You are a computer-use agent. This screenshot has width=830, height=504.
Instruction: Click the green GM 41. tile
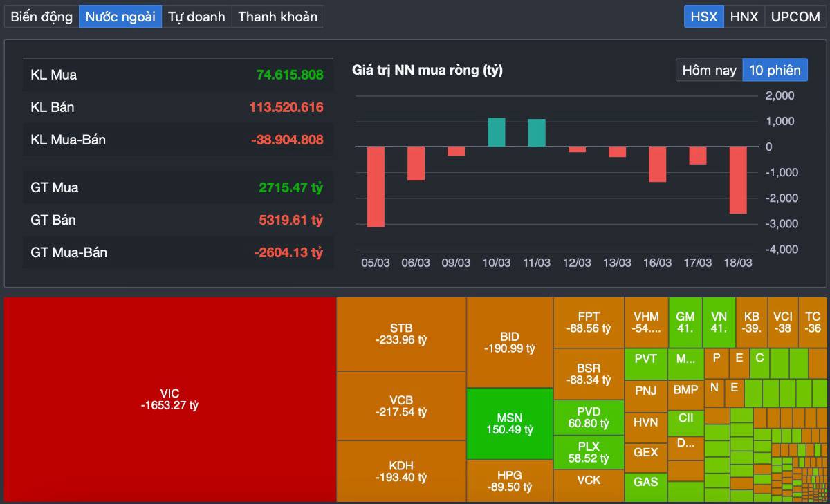click(685, 322)
